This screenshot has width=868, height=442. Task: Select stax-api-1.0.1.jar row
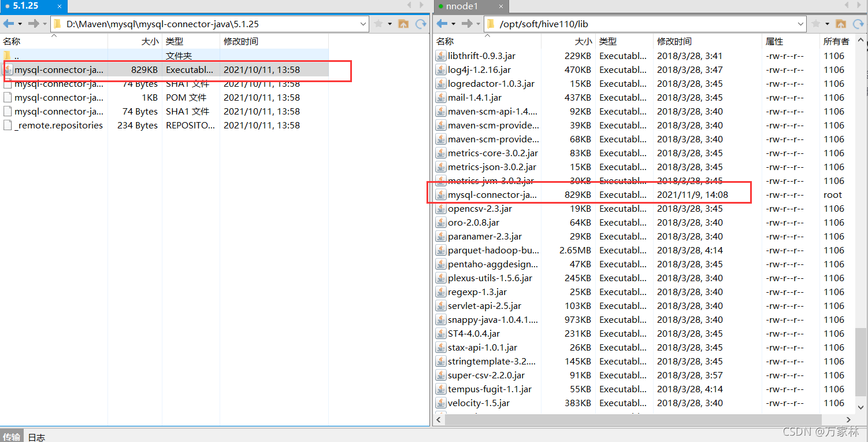[643, 348]
